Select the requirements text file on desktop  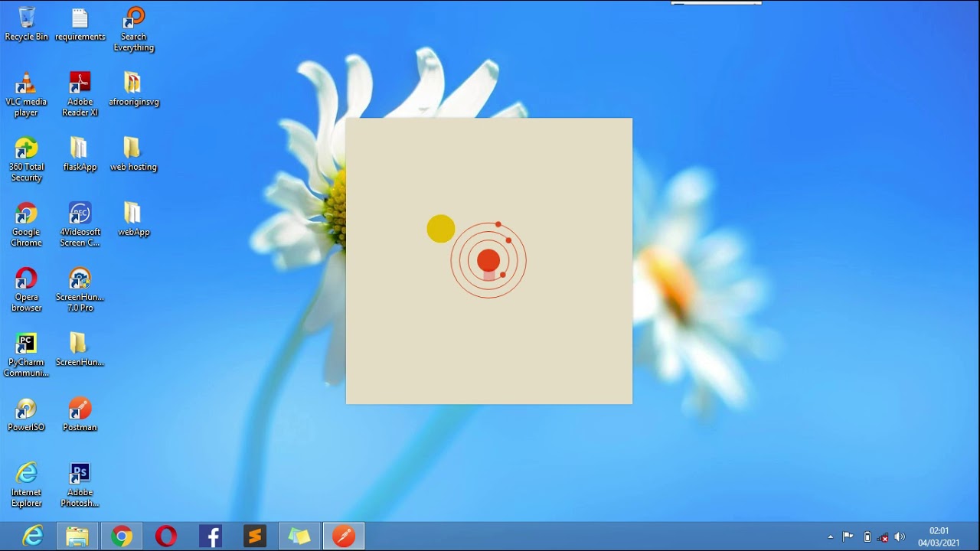pyautogui.click(x=80, y=24)
